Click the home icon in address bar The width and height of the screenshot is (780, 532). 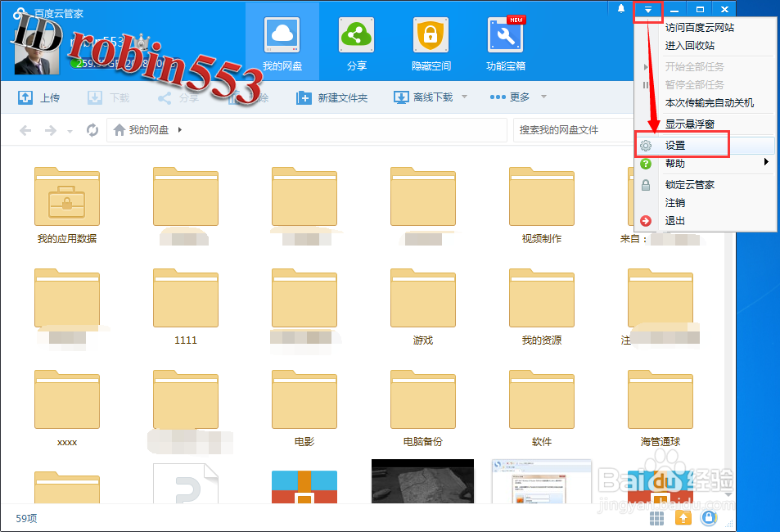[x=119, y=130]
